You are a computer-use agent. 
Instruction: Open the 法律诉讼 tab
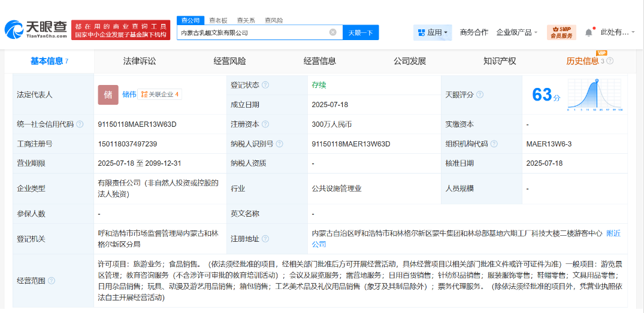139,61
